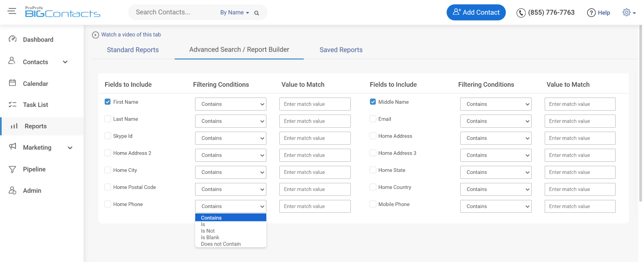Open Home Country filtering condition dropdown
The height and width of the screenshot is (262, 644).
click(x=496, y=189)
